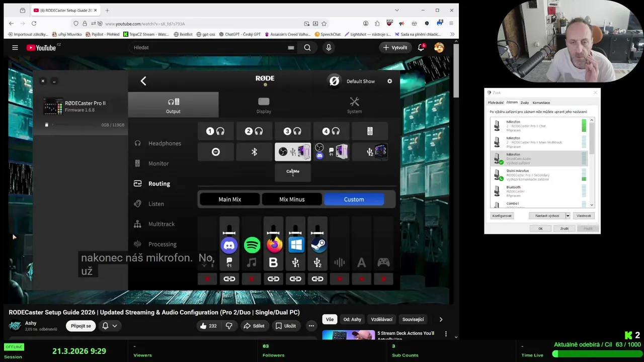Select the CallMe output
The width and height of the screenshot is (644, 362).
(x=292, y=172)
